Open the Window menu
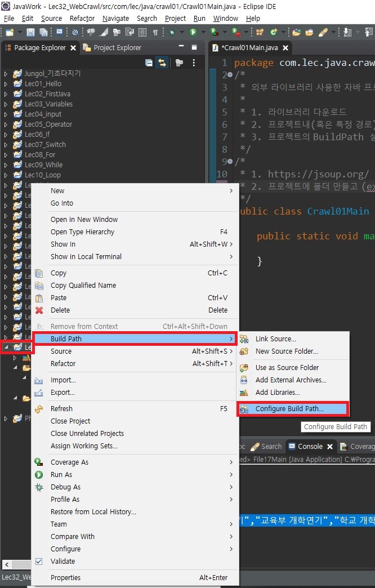The height and width of the screenshot is (588, 375). pyautogui.click(x=225, y=19)
